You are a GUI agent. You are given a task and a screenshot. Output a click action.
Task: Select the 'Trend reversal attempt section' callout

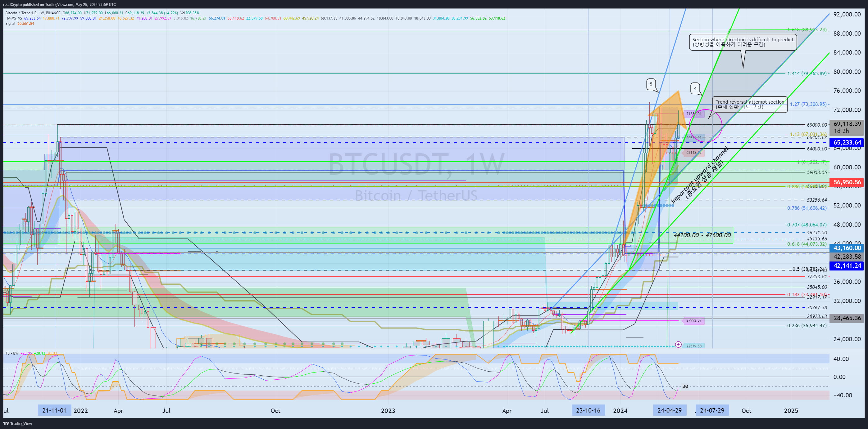[x=750, y=104]
